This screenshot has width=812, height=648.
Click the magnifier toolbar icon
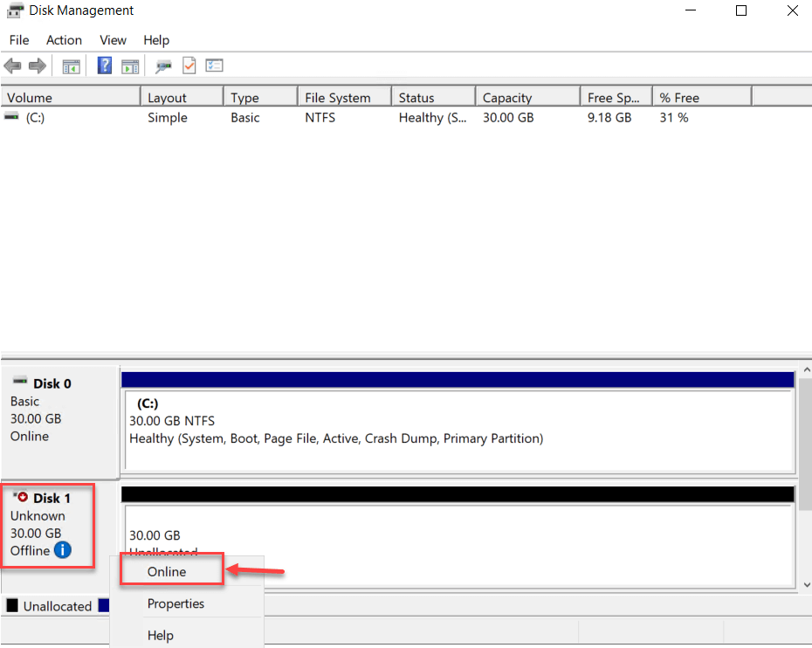coord(162,65)
